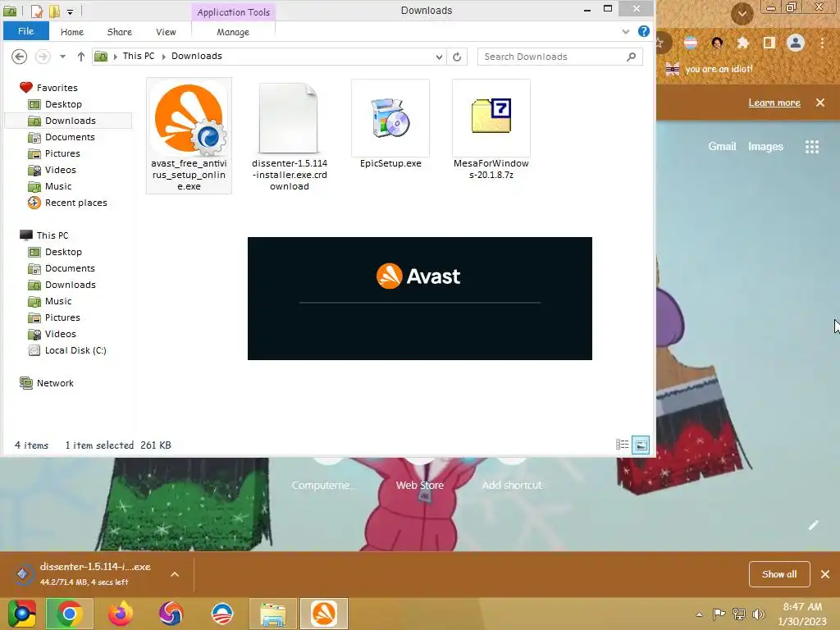Open Recent places in navigation pane

[x=75, y=203]
